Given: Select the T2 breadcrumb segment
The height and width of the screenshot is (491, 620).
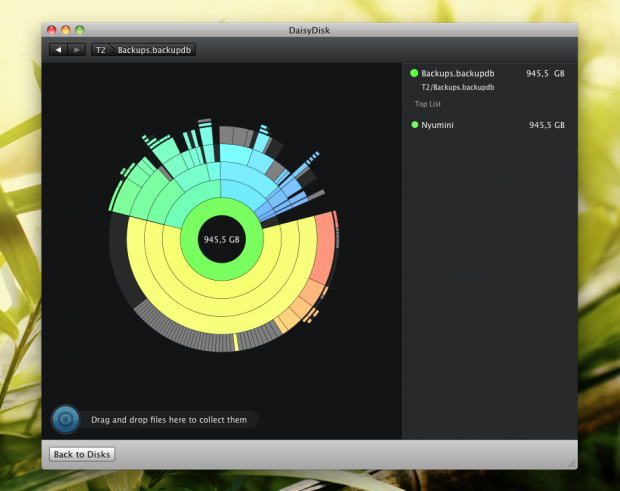Looking at the screenshot, I should (x=101, y=50).
